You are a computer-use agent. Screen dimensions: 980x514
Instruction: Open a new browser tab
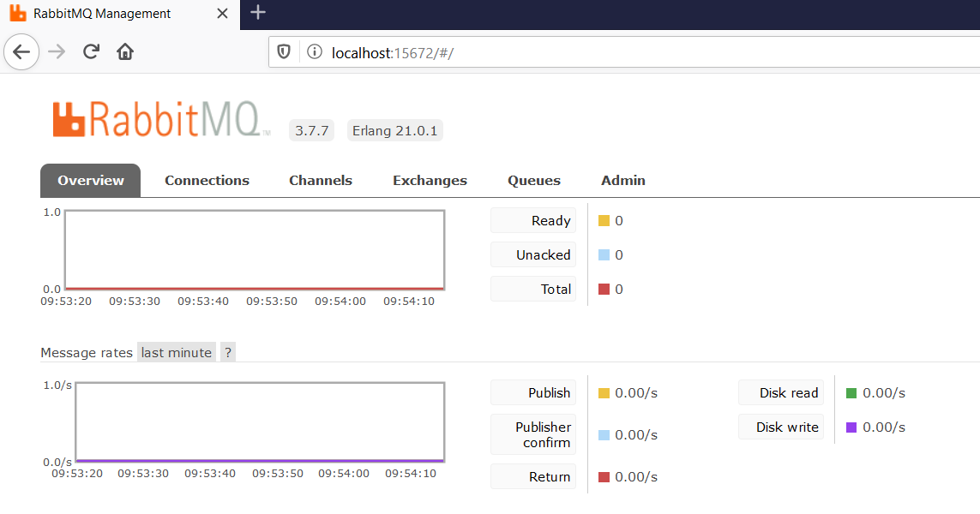click(258, 13)
